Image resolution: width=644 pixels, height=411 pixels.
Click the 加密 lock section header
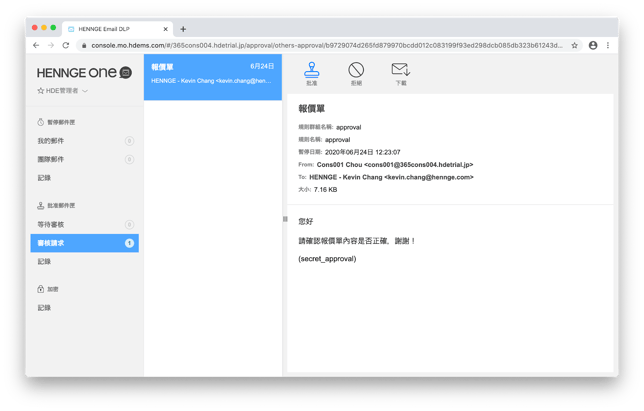click(x=48, y=289)
